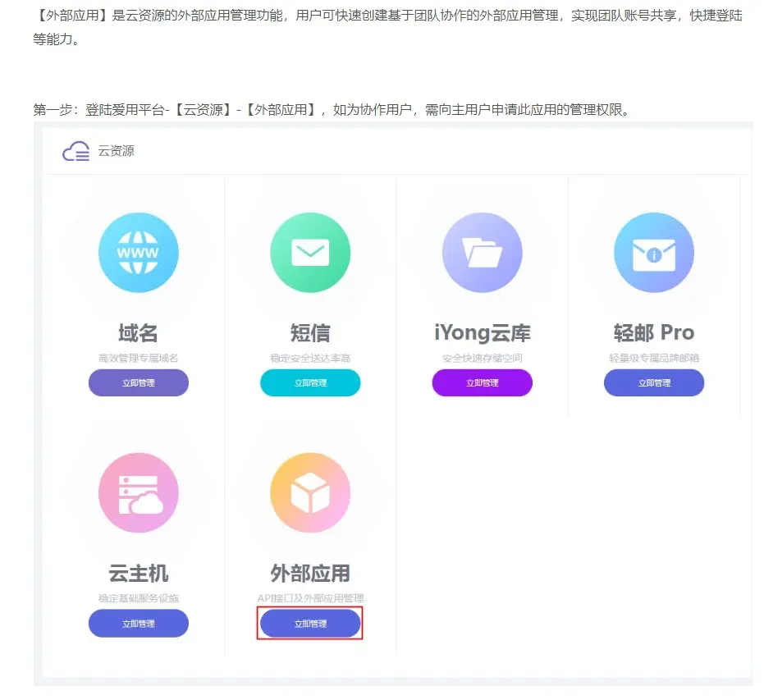Select the pink 云主机 server icon
This screenshot has height=700, width=764.
(x=138, y=493)
